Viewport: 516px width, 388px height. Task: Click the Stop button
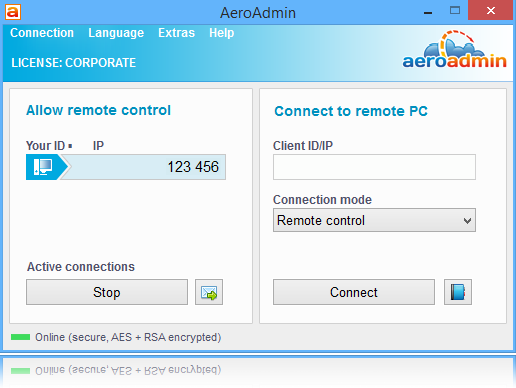pyautogui.click(x=107, y=292)
